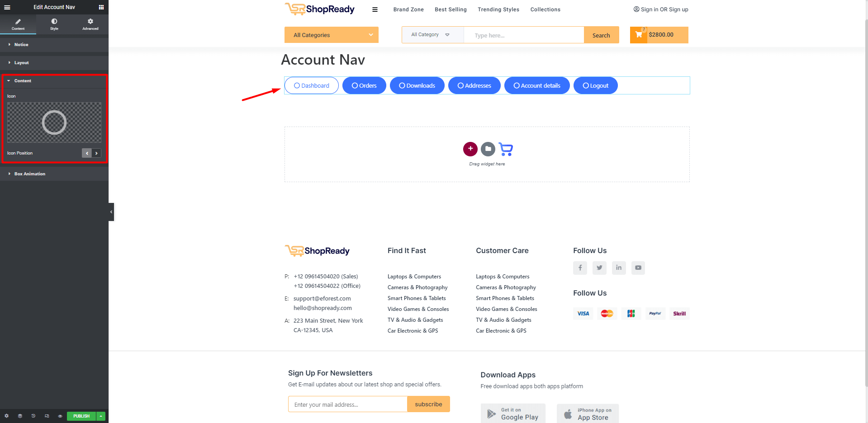Expand the Notice section
This screenshot has height=423, width=868.
click(x=21, y=45)
